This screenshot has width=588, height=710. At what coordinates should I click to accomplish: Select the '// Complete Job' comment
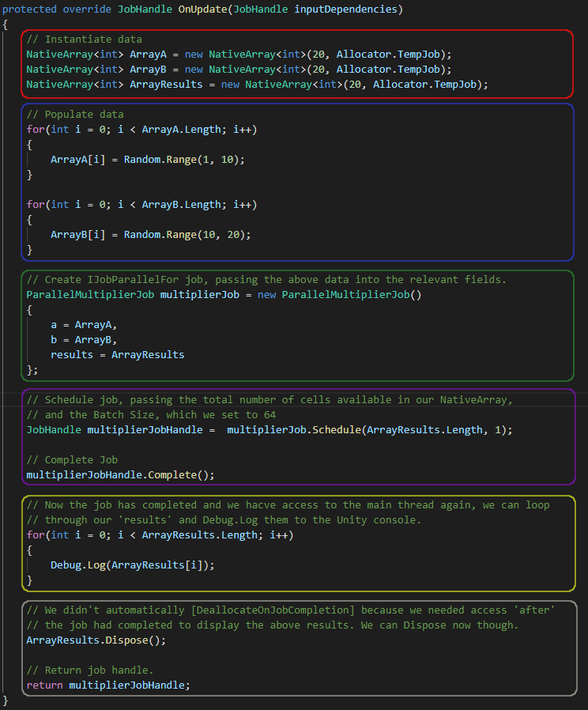coord(72,459)
